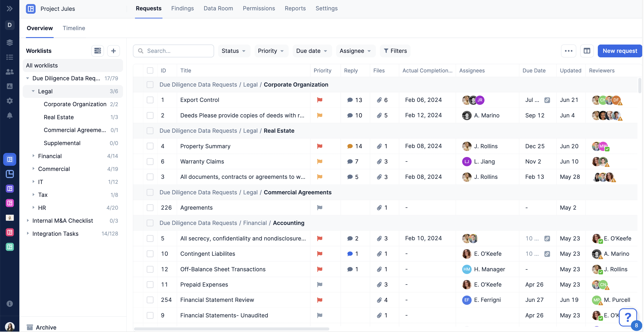Image resolution: width=644 pixels, height=332 pixels.
Task: Collapse the Legal worklist folder
Action: point(33,91)
